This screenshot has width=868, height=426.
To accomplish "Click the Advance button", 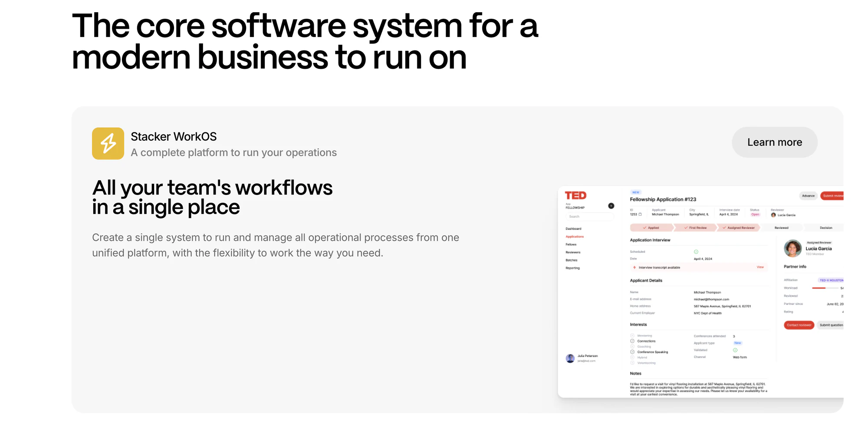I will (808, 196).
